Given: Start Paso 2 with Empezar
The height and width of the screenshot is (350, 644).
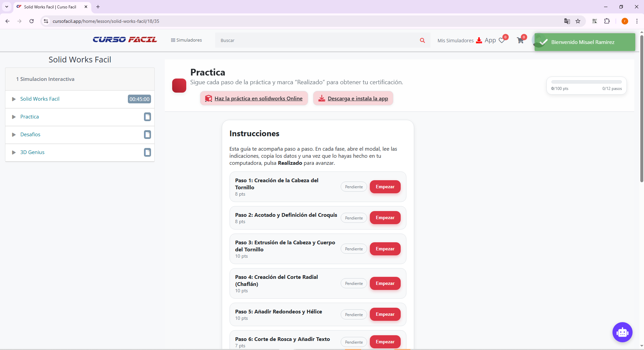Looking at the screenshot, I should click(385, 218).
